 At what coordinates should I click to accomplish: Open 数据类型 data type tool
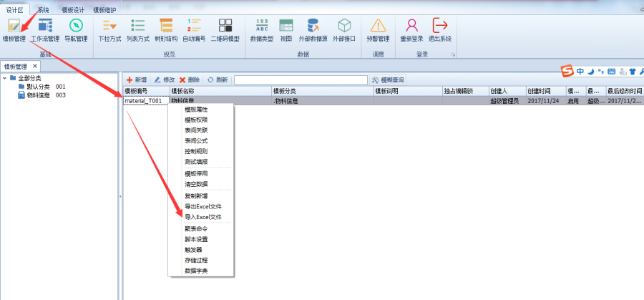pos(262,29)
